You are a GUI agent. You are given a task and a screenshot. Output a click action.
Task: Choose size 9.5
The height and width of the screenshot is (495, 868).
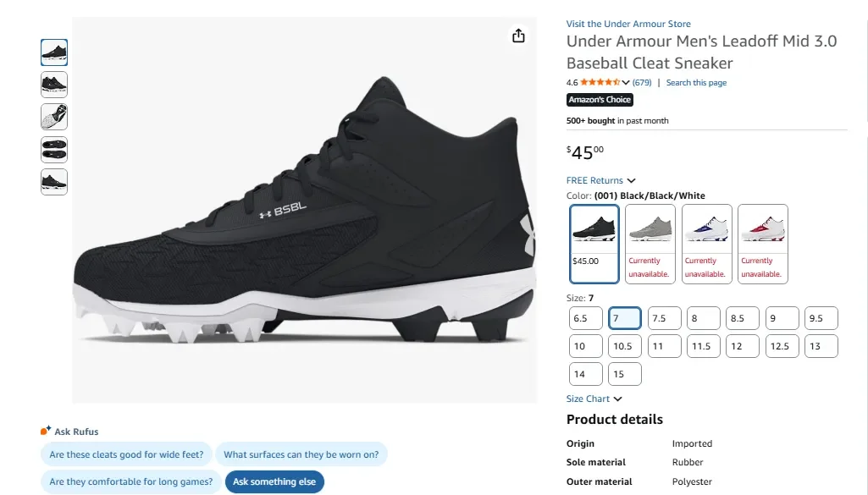[x=821, y=317]
